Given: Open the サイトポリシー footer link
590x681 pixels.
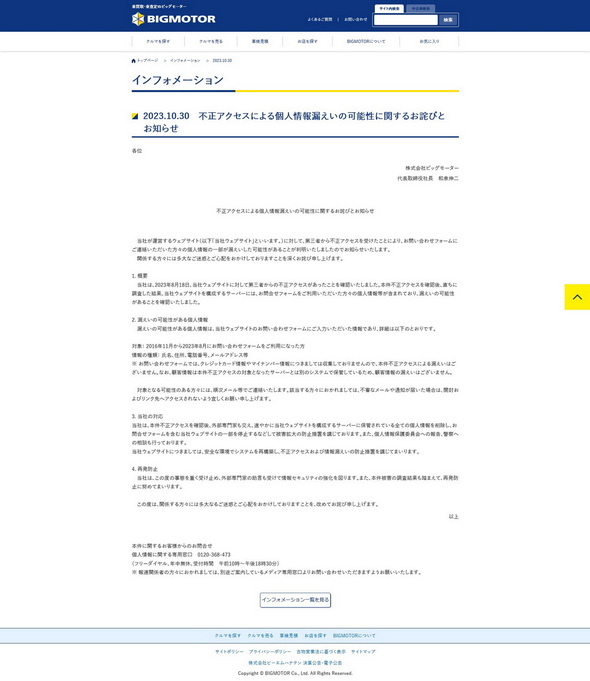Looking at the screenshot, I should click(229, 652).
